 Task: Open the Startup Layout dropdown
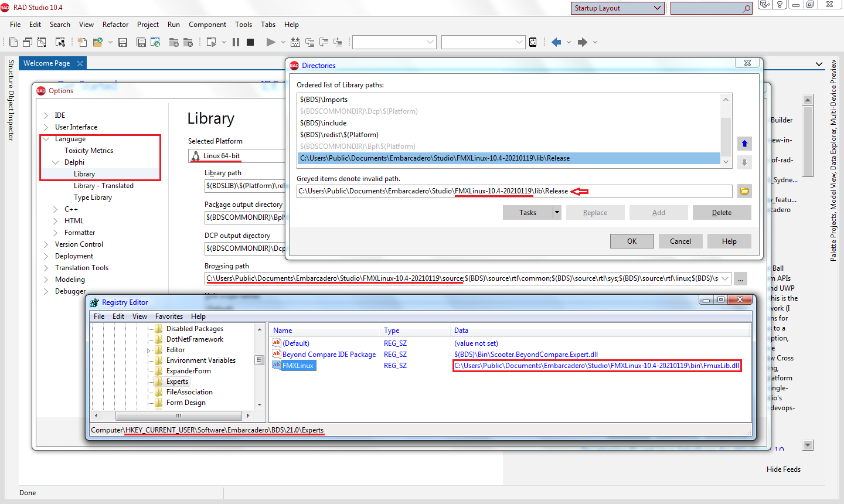[656, 8]
